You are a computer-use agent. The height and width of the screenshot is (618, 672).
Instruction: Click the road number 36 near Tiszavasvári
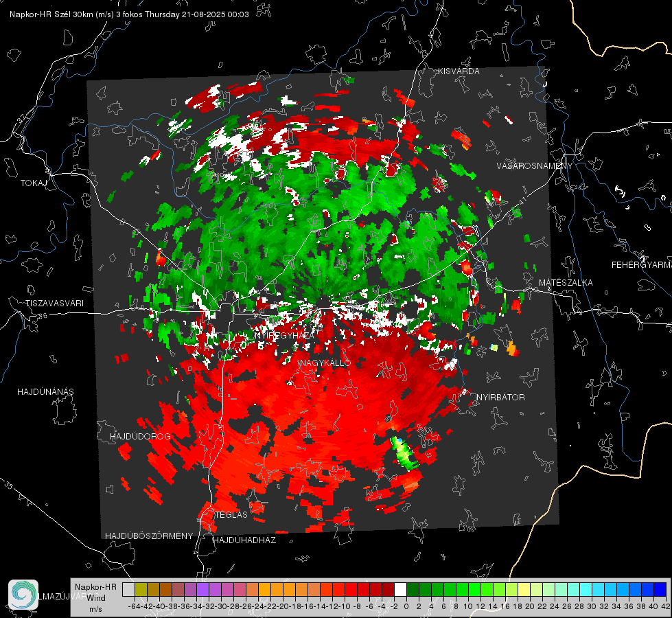[x=43, y=316]
